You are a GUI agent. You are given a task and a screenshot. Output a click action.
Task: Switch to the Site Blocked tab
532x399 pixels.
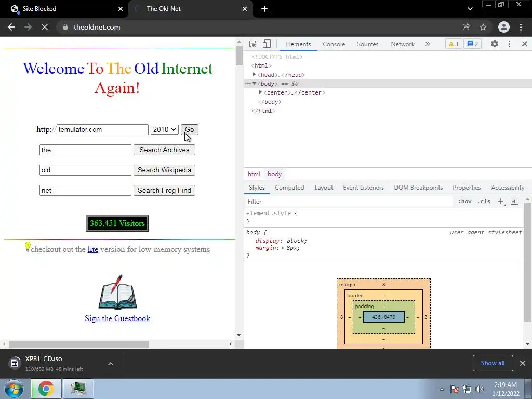[x=64, y=9]
